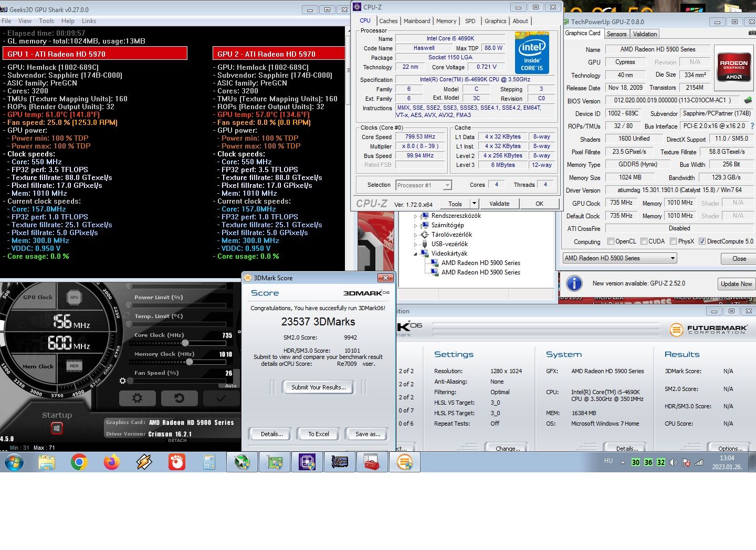Switch to the GPU-Z graphics card taskbar button
Screen dimensions: 756x550
pos(340,462)
